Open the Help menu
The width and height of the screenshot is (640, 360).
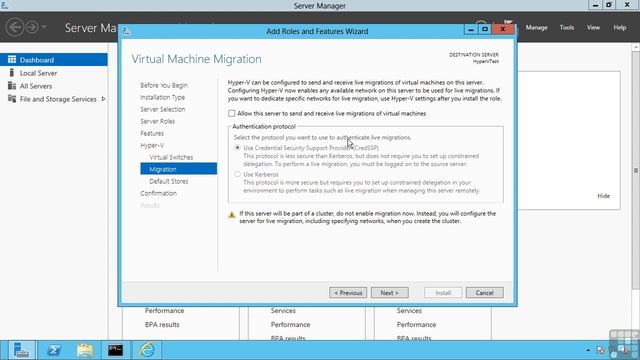pyautogui.click(x=620, y=27)
